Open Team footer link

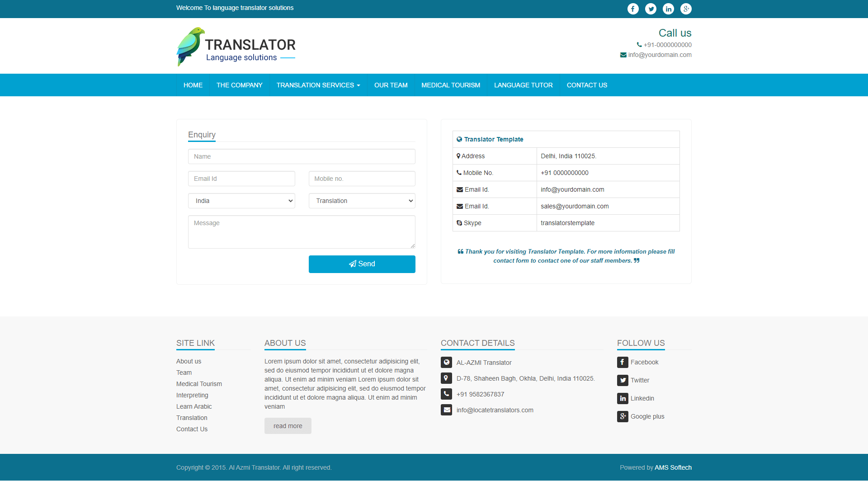click(184, 373)
